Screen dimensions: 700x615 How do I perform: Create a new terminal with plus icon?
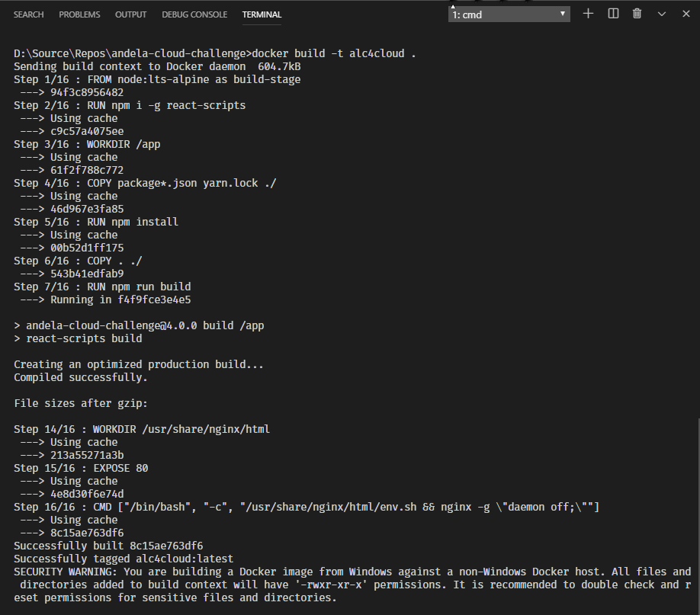tap(588, 14)
